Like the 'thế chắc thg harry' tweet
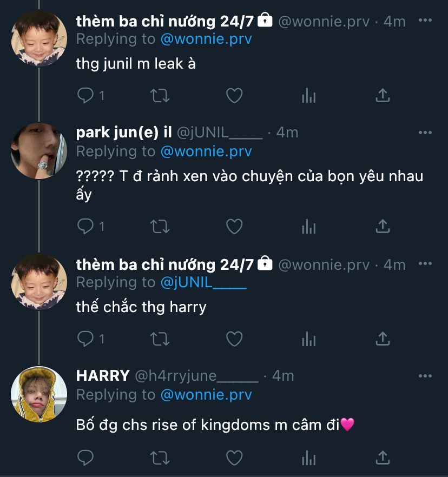 [234, 339]
